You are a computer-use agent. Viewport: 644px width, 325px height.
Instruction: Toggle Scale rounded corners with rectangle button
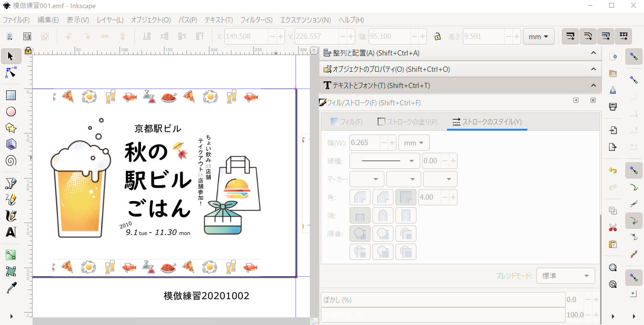pos(588,36)
